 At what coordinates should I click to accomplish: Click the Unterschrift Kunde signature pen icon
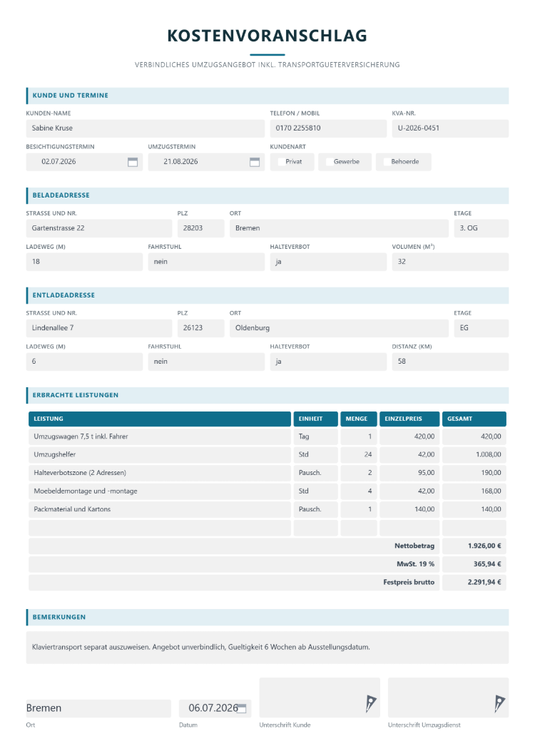click(x=370, y=704)
